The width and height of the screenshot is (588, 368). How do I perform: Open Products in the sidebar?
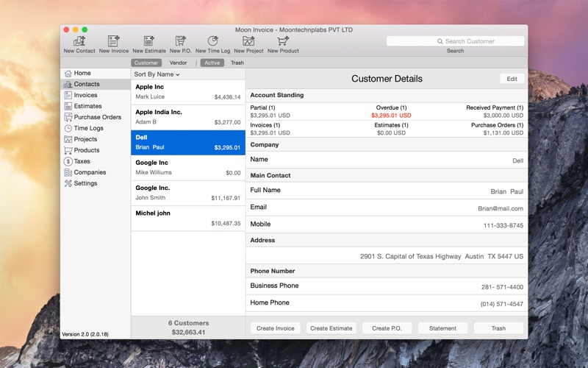96,150
